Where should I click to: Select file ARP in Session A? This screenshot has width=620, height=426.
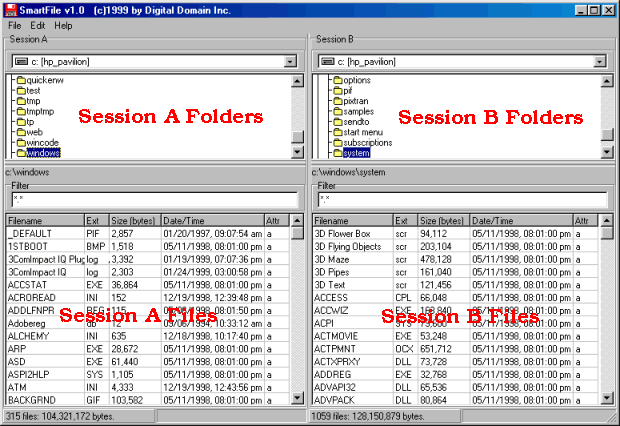point(17,349)
